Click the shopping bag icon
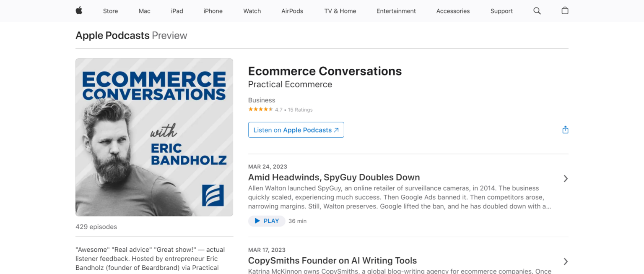The width and height of the screenshot is (644, 274). 565,11
